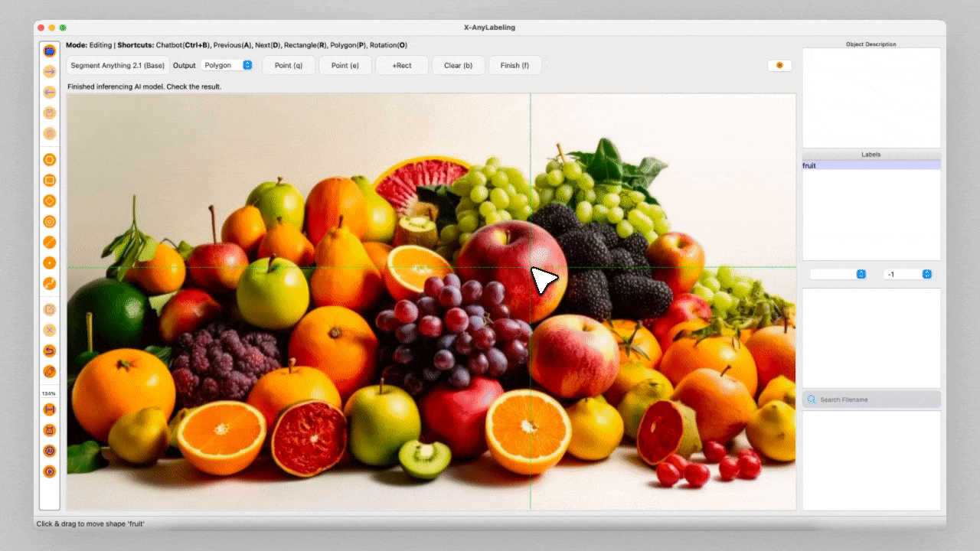Click the Fit Width icon
This screenshot has height=551, width=980.
pos(50,409)
